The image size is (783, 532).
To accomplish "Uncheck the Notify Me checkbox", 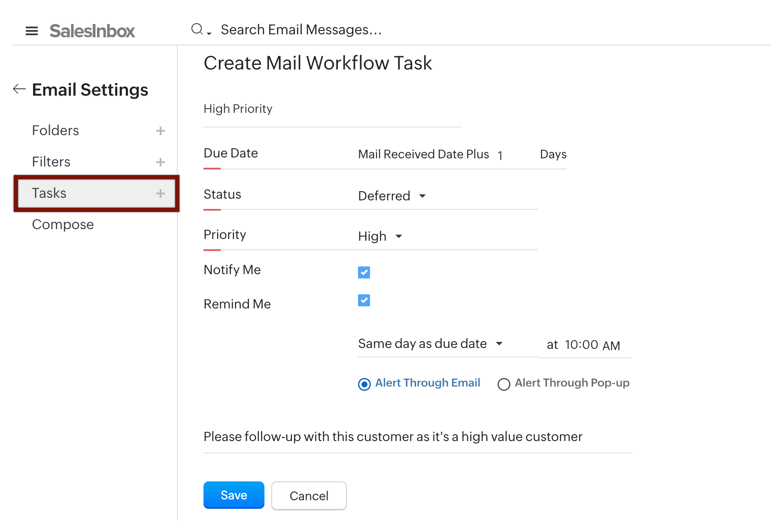I will pyautogui.click(x=364, y=272).
